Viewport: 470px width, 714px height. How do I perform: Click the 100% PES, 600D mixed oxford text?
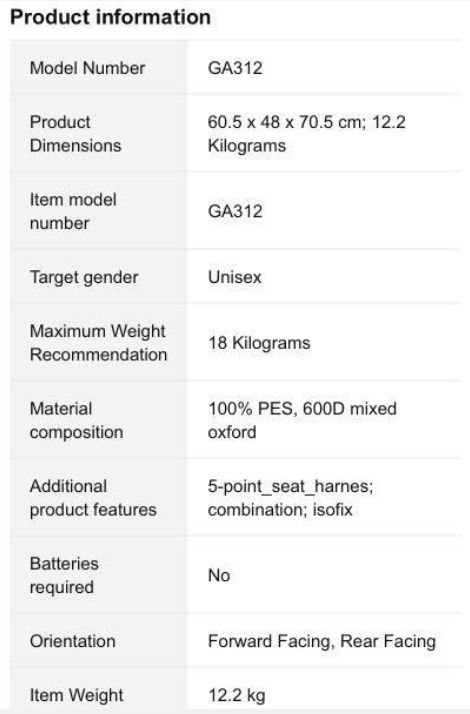302,420
